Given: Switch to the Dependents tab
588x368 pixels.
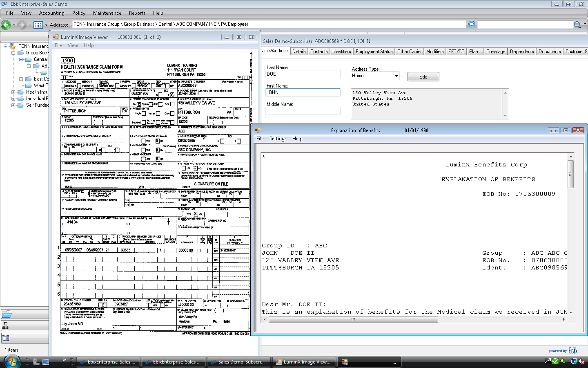Looking at the screenshot, I should point(522,52).
